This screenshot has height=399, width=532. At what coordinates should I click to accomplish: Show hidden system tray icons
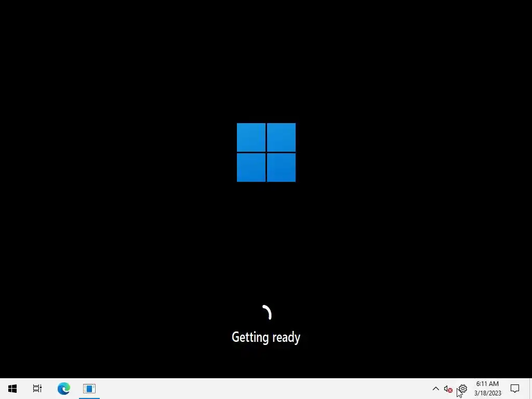(436, 389)
